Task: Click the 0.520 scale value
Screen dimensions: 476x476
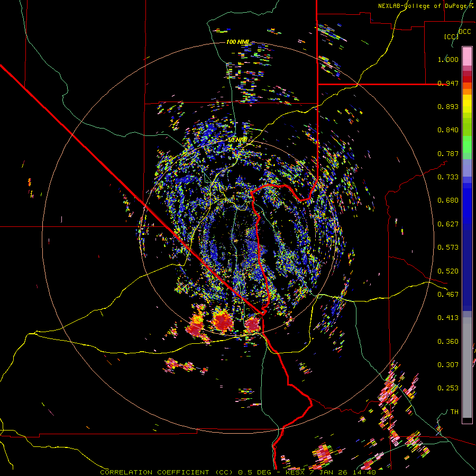Action: coord(448,271)
